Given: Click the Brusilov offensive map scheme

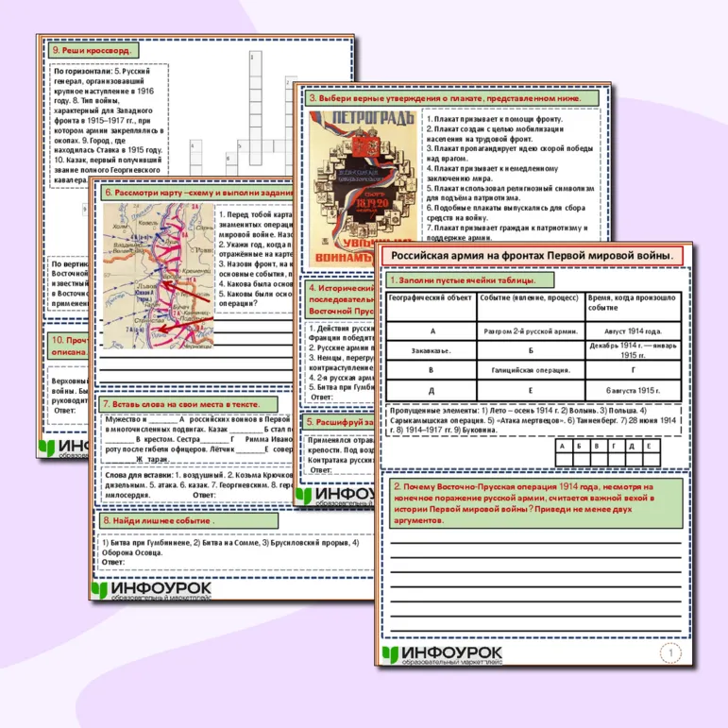Looking at the screenshot, I should [158, 276].
